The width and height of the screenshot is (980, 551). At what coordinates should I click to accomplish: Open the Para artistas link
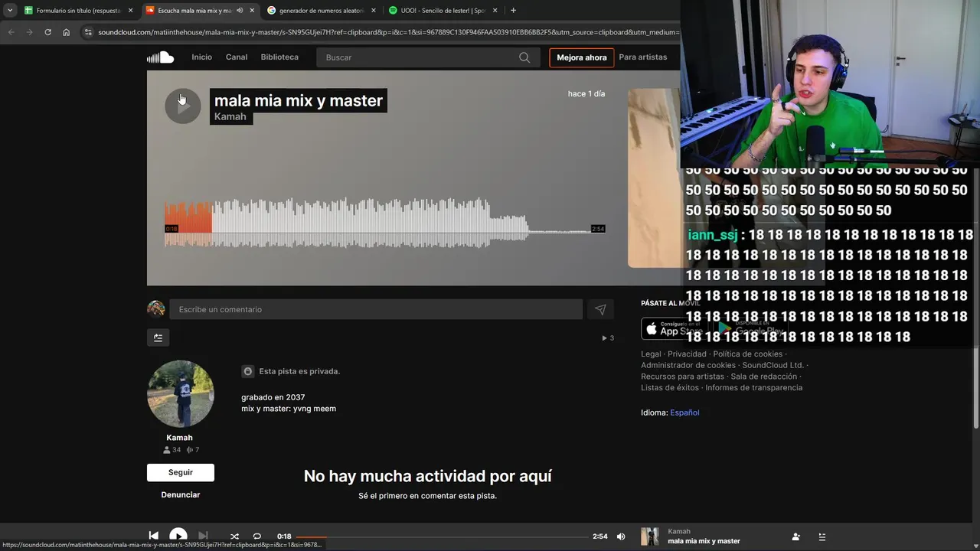tap(643, 57)
